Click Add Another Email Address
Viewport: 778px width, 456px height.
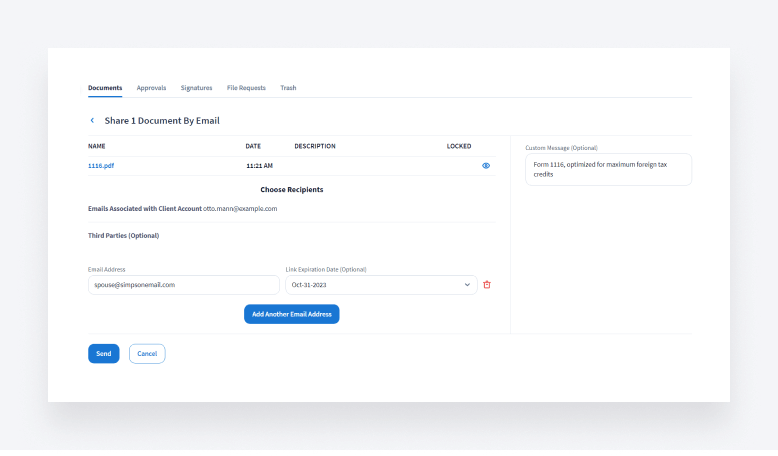(291, 314)
